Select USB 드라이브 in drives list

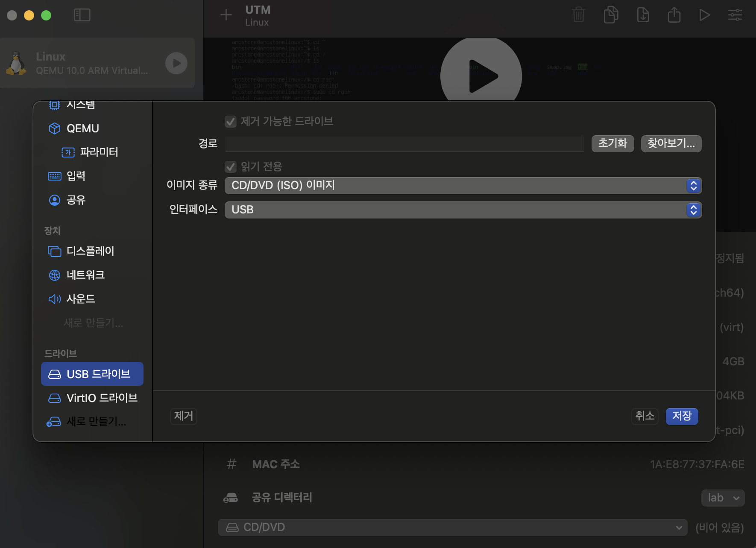point(92,374)
